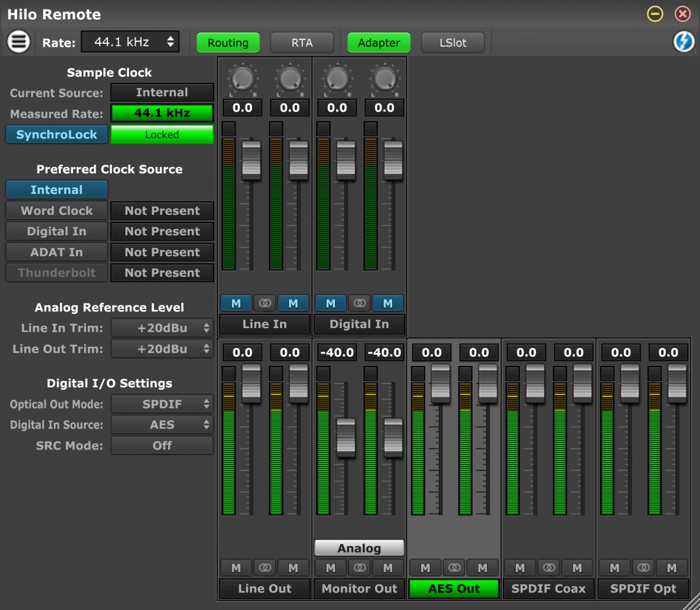Viewport: 700px width, 610px height.
Task: Switch to the RTA tab
Action: pyautogui.click(x=302, y=42)
